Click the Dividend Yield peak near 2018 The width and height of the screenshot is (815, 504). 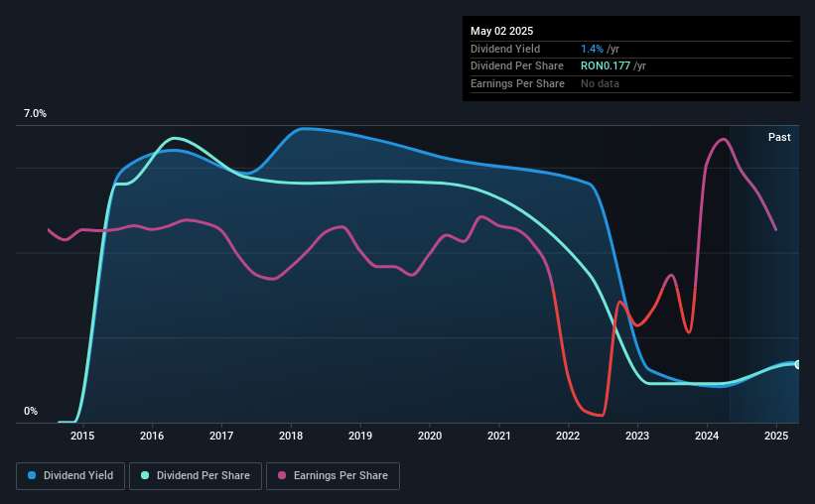pyautogui.click(x=304, y=128)
